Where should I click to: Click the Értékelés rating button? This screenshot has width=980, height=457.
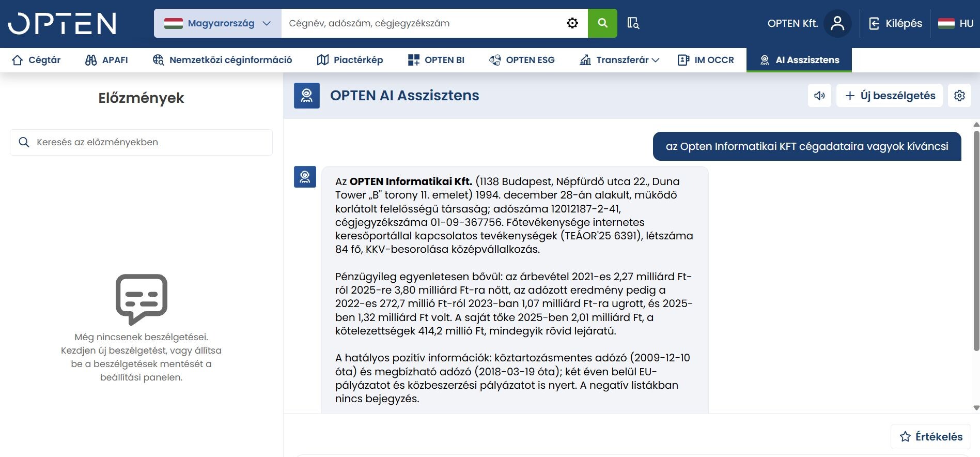pos(931,437)
